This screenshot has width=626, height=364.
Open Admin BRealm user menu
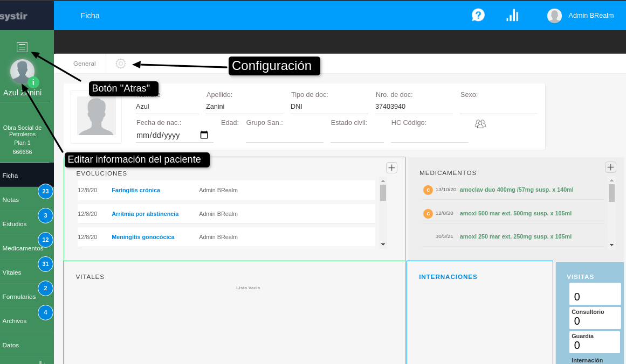coord(580,16)
